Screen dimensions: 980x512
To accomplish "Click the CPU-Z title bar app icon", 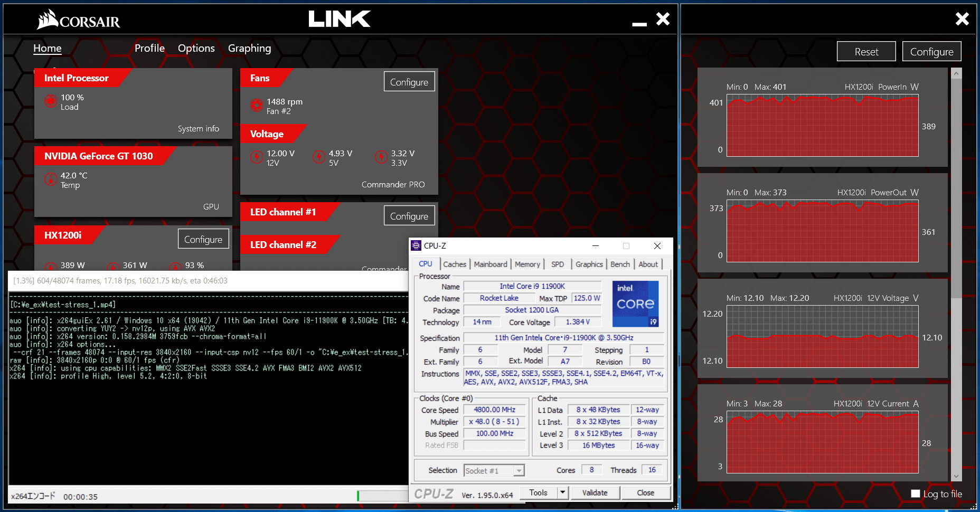I will click(416, 245).
